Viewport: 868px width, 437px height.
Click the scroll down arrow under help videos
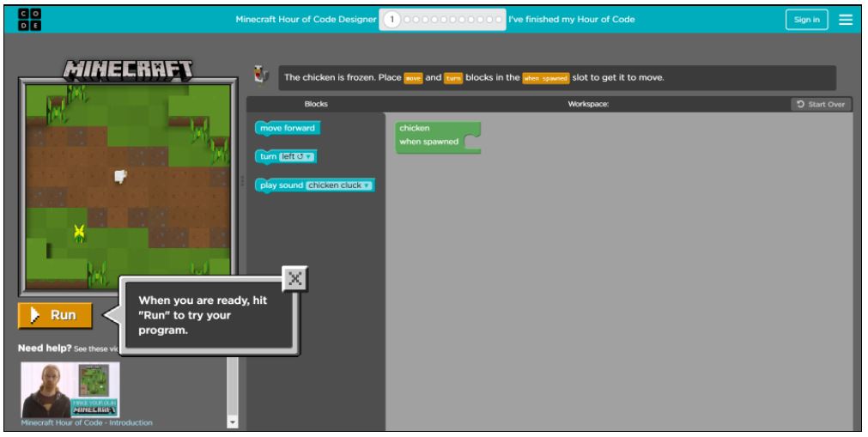click(x=233, y=422)
